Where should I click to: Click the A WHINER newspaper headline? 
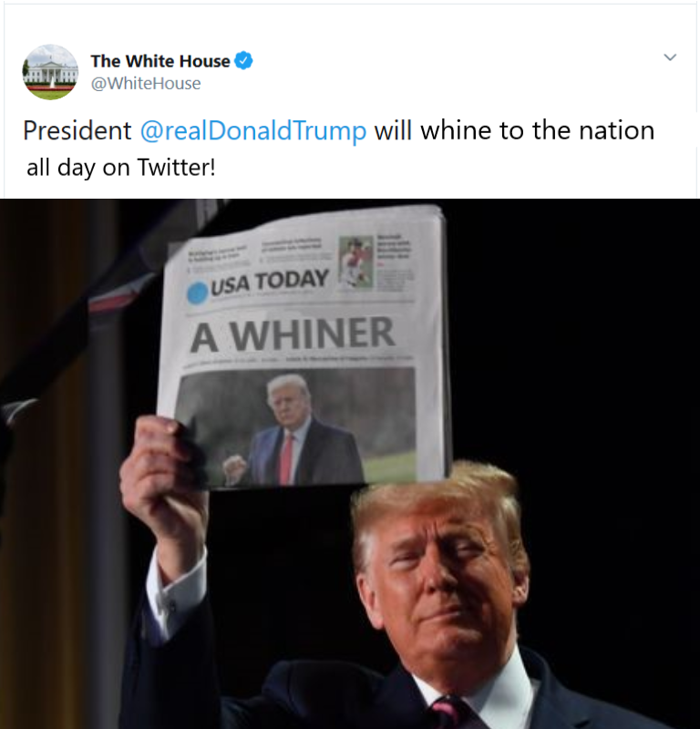[x=293, y=334]
